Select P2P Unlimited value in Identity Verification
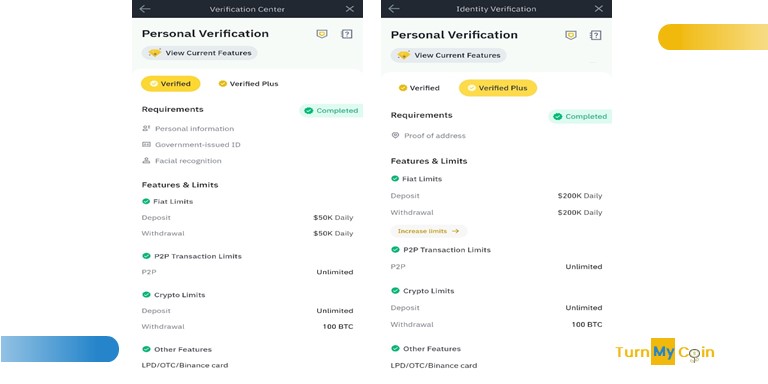This screenshot has width=768, height=384. [584, 266]
